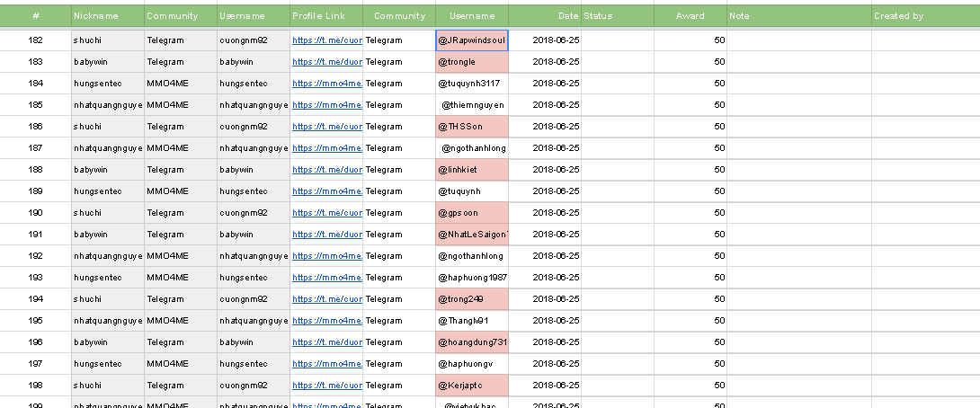Click the t.me profile link in row 186

click(x=327, y=127)
